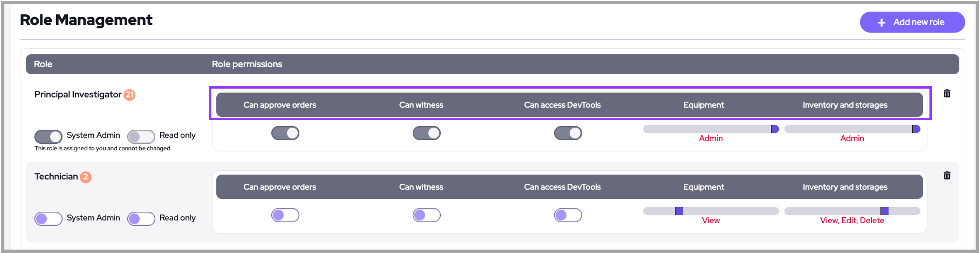Delete the Technician role via trash icon
The height and width of the screenshot is (253, 980).
click(947, 175)
